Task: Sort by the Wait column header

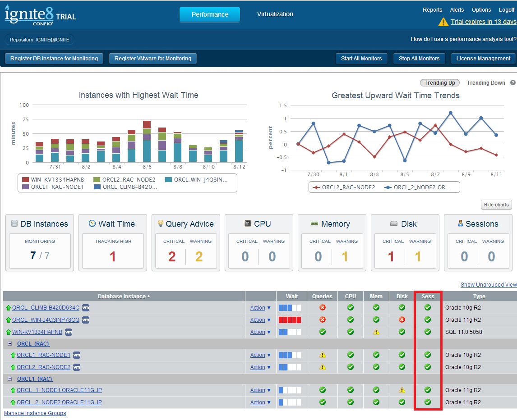Action: pos(291,297)
